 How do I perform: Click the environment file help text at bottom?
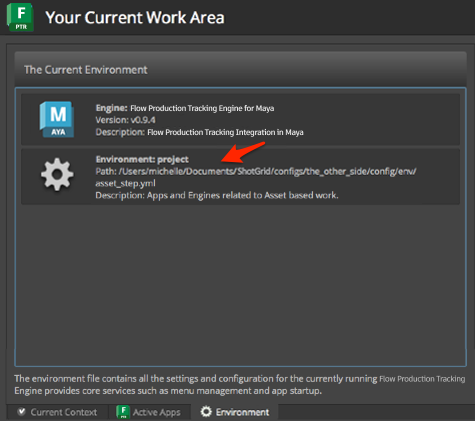239,384
